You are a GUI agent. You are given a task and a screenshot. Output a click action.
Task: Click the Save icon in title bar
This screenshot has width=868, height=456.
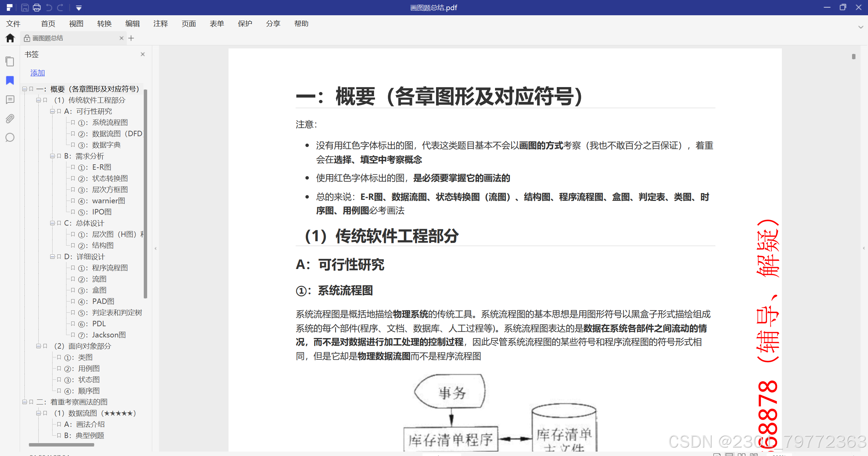point(25,7)
